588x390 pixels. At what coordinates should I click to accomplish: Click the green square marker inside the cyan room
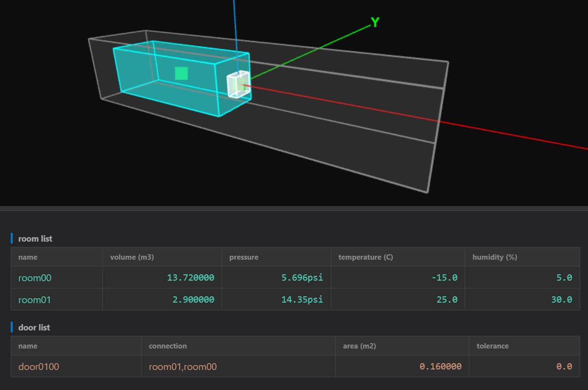[x=181, y=73]
